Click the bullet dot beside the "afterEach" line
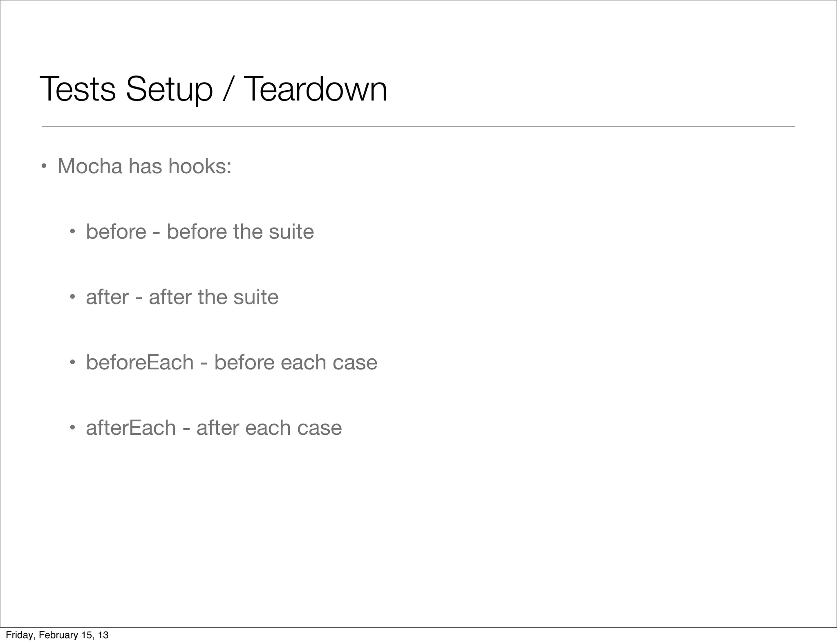Image resolution: width=837 pixels, height=644 pixels. [x=72, y=428]
